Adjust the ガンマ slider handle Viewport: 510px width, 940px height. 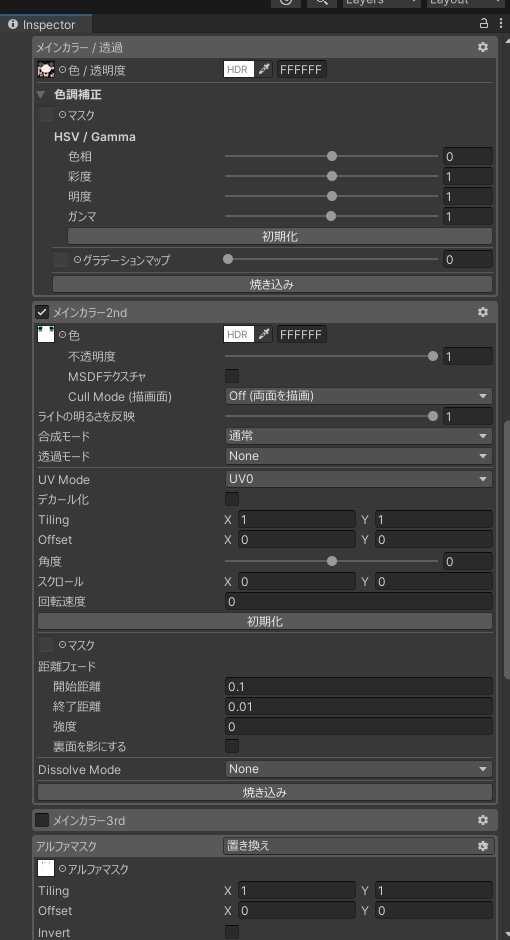[x=331, y=216]
